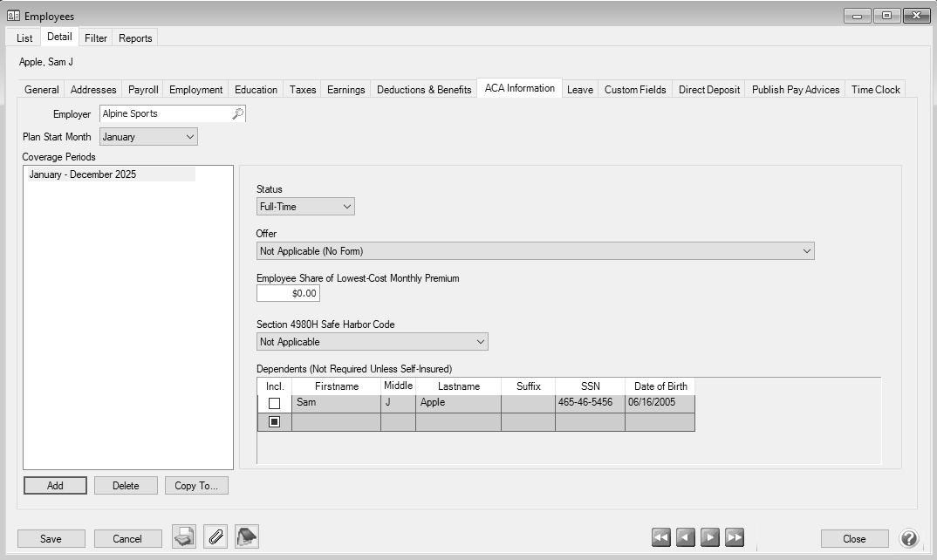This screenshot has height=560, width=937.
Task: Click the Cancel button
Action: pyautogui.click(x=127, y=538)
